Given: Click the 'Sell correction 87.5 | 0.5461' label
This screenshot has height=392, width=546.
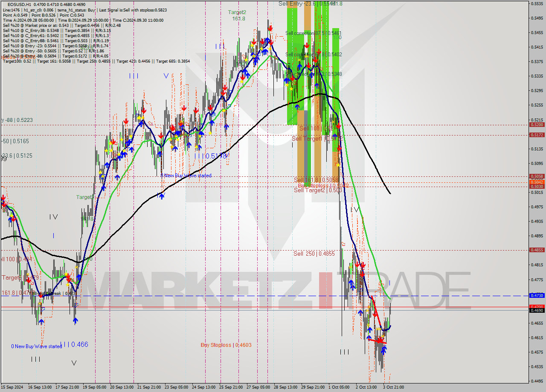Looking at the screenshot, I should click(x=314, y=33).
